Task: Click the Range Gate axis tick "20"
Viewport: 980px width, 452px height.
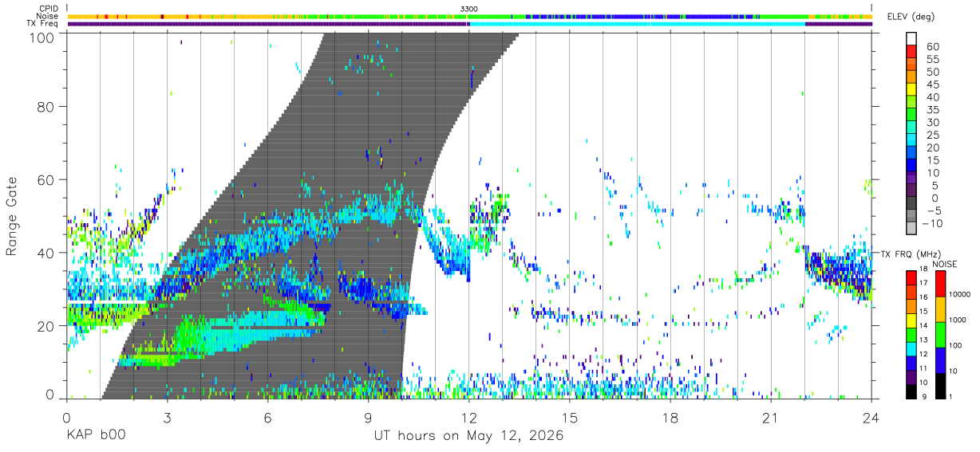Action: [x=47, y=326]
